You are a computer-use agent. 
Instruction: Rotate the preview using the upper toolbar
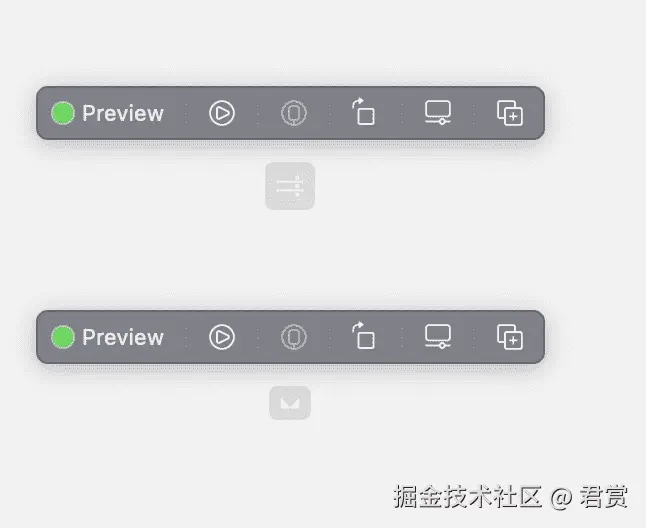(x=363, y=111)
